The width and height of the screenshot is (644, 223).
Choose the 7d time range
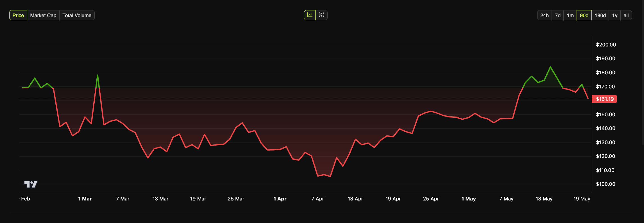coord(558,15)
